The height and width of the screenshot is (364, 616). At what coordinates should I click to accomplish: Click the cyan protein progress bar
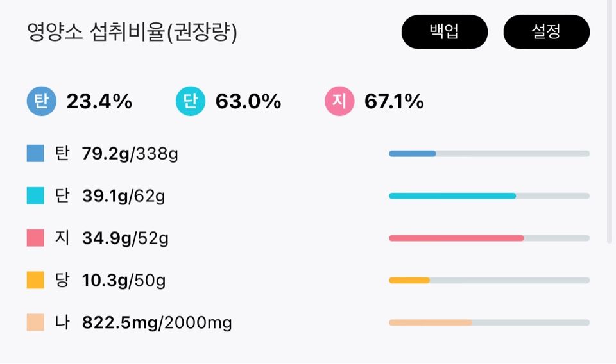tap(489, 195)
